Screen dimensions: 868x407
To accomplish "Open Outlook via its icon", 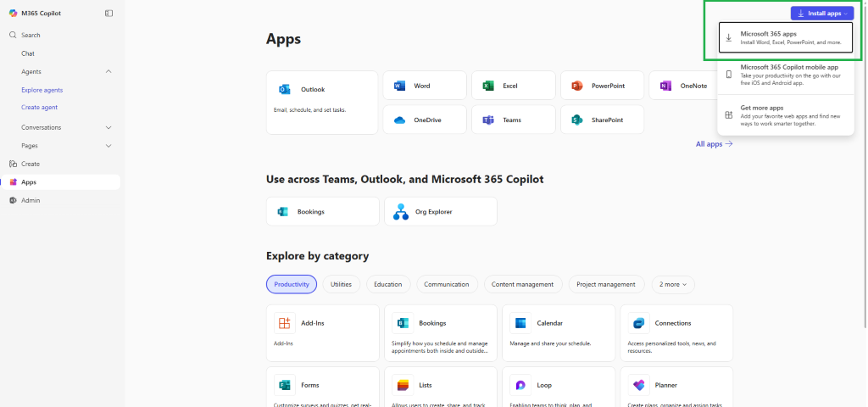I will click(285, 89).
